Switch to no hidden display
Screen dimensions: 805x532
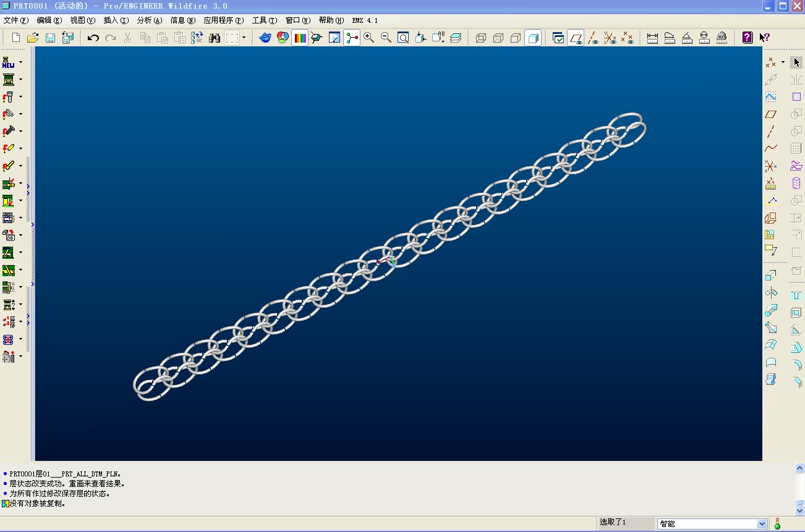(x=516, y=38)
